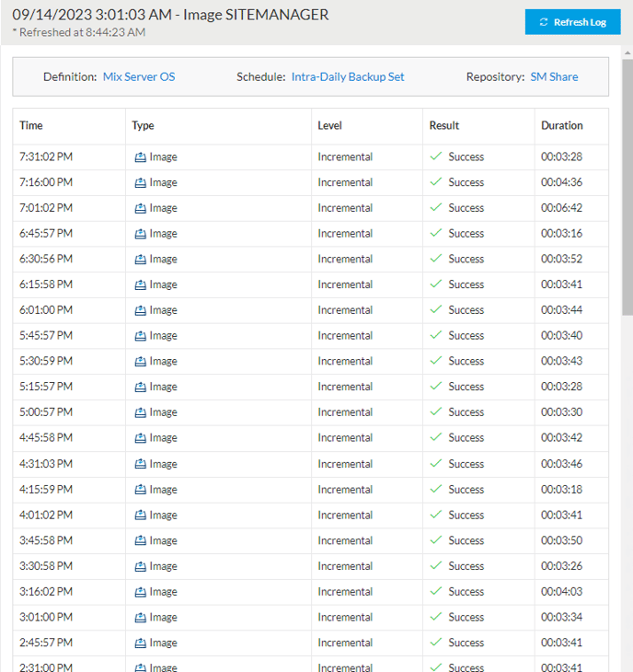Screen dimensions: 633x672
Task: Select the Image icon in 5:00:57 PM row
Action: (141, 412)
